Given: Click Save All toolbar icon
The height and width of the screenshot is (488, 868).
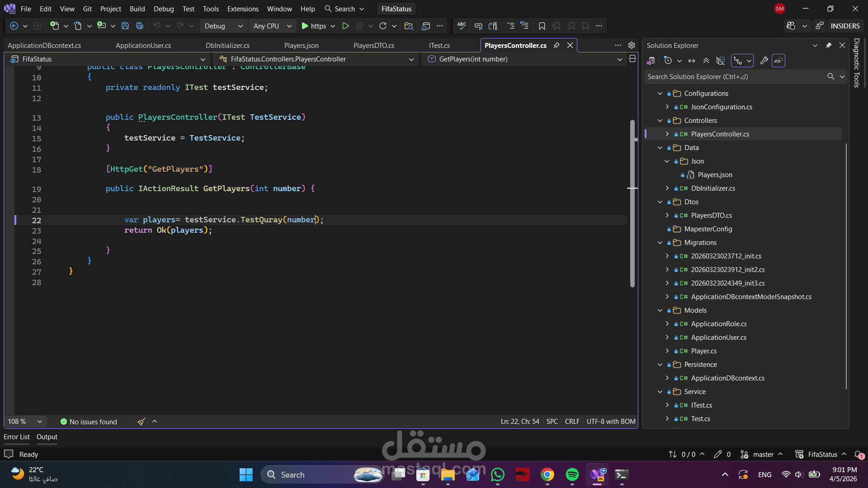Looking at the screenshot, I should (140, 26).
